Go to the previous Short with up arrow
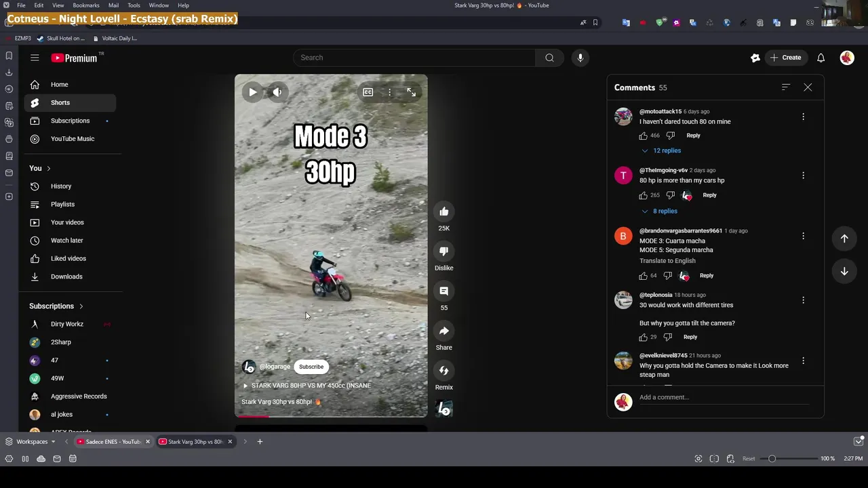868x488 pixels. [844, 239]
